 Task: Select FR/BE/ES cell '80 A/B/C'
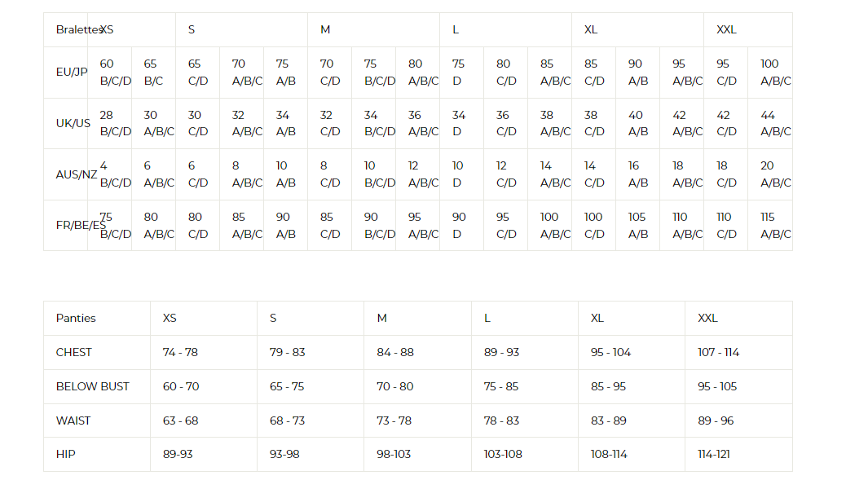(x=154, y=225)
